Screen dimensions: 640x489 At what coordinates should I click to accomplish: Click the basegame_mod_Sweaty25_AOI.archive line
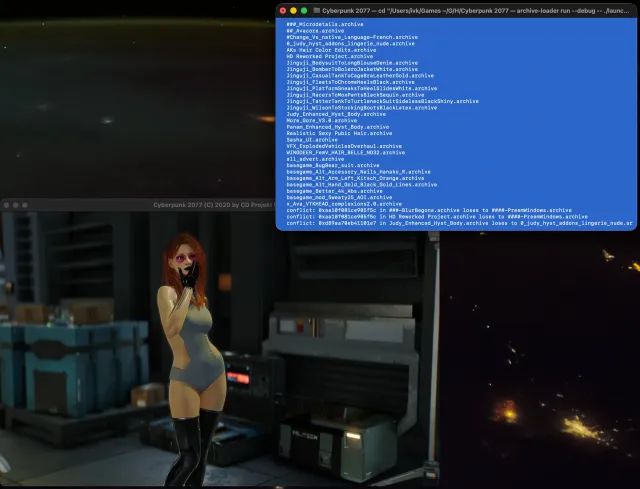point(339,198)
